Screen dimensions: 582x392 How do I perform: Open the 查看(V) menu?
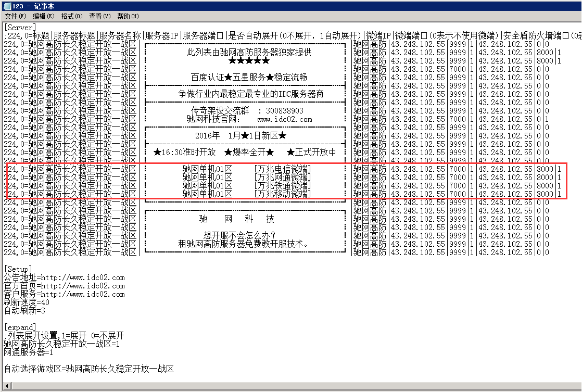[x=100, y=16]
